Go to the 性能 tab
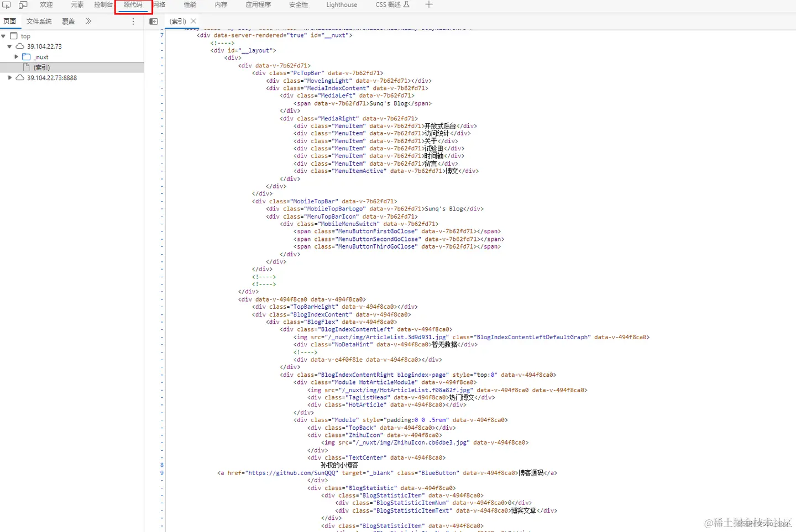This screenshot has width=796, height=532. (190, 5)
